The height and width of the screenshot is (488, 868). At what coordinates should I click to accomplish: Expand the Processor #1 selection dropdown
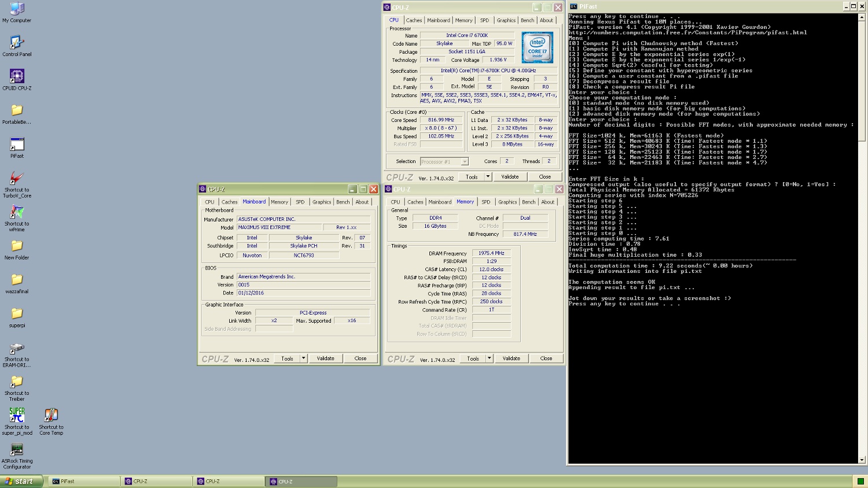click(464, 162)
